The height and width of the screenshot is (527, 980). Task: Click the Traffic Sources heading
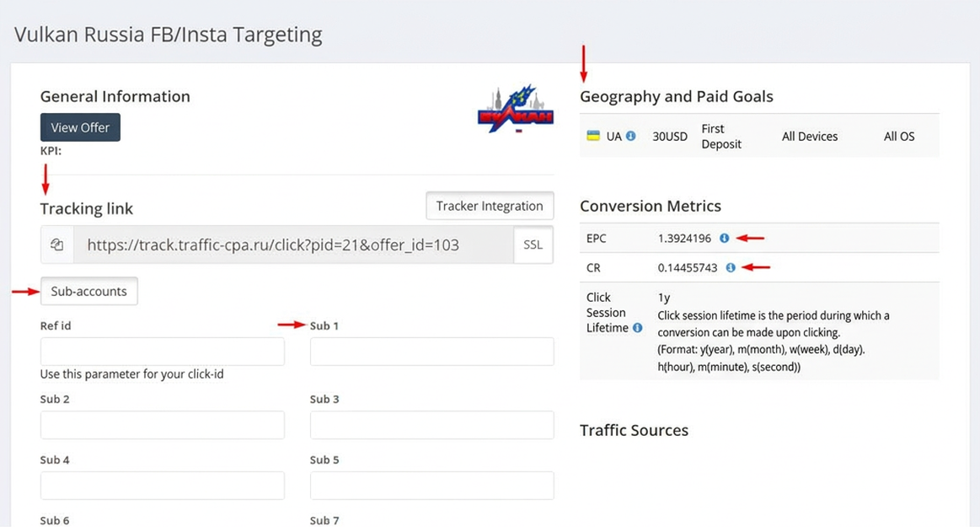634,430
